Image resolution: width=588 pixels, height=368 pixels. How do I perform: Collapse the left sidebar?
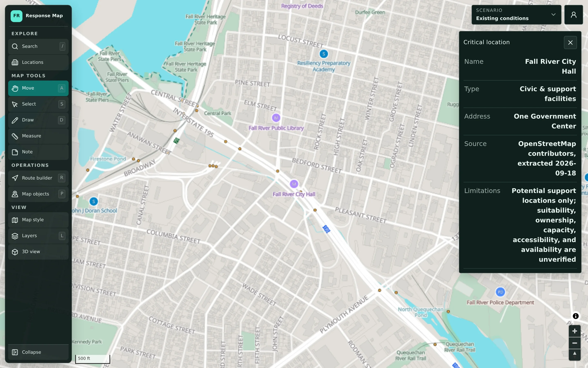tap(38, 352)
